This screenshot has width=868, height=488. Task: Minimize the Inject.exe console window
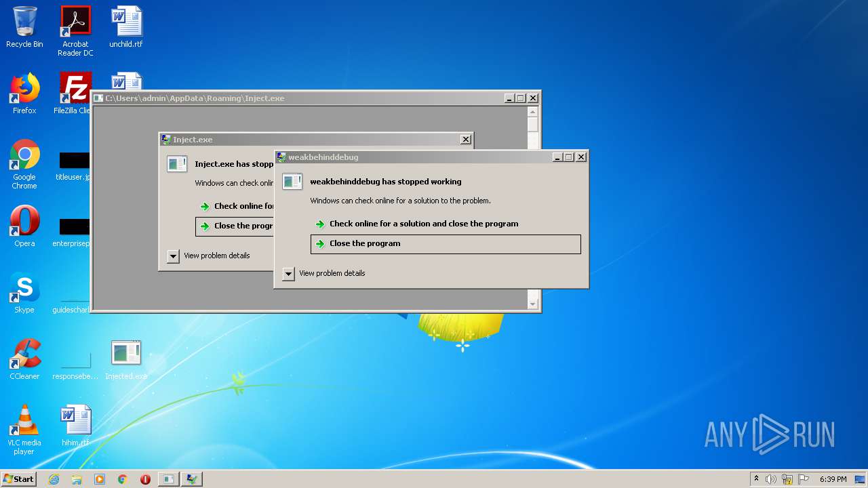coord(509,98)
